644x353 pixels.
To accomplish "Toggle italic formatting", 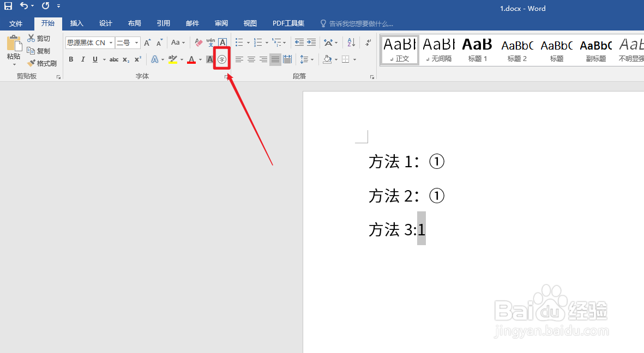I will point(83,59).
